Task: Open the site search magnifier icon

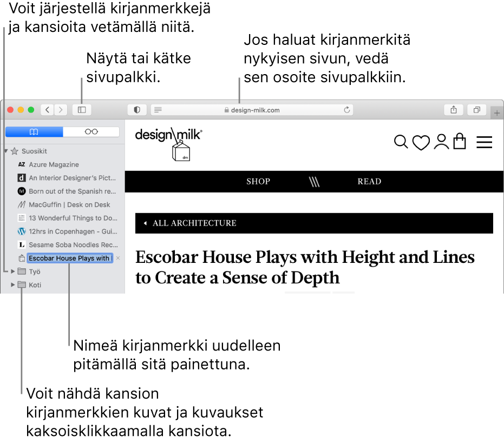Action: 401,142
